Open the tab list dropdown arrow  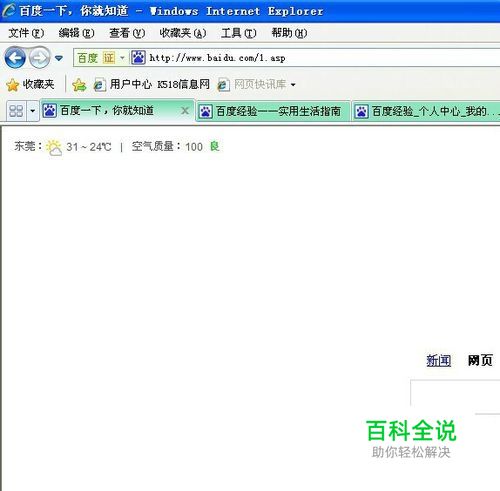point(33,111)
